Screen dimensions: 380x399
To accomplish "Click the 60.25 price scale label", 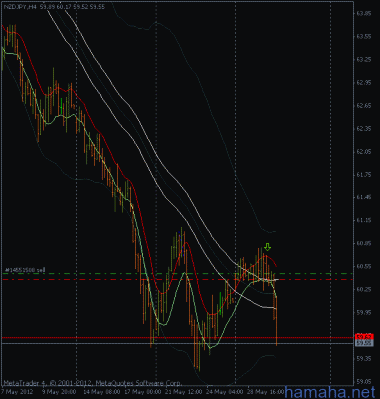I will coord(364,290).
